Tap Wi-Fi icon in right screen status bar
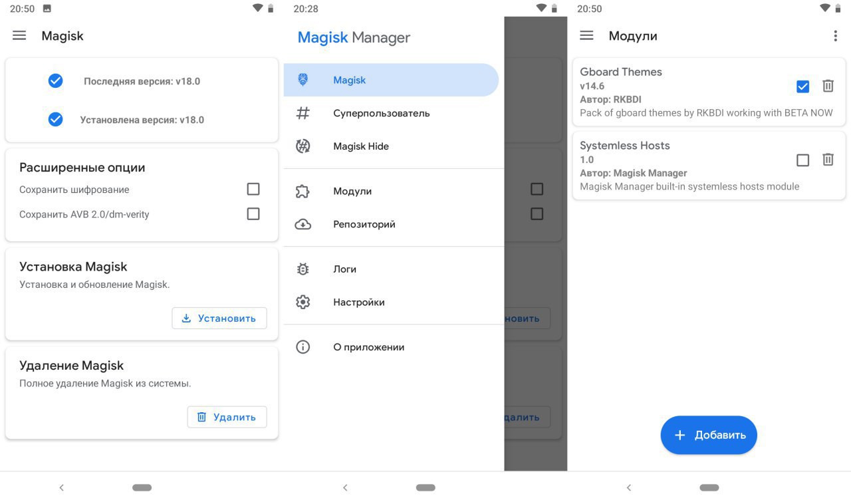 pos(825,8)
